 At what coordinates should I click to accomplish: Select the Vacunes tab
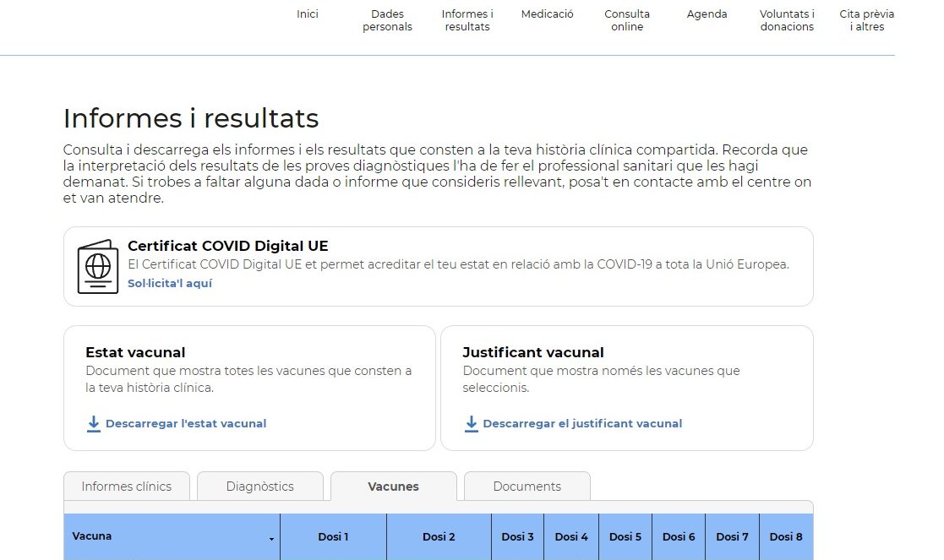(x=394, y=486)
